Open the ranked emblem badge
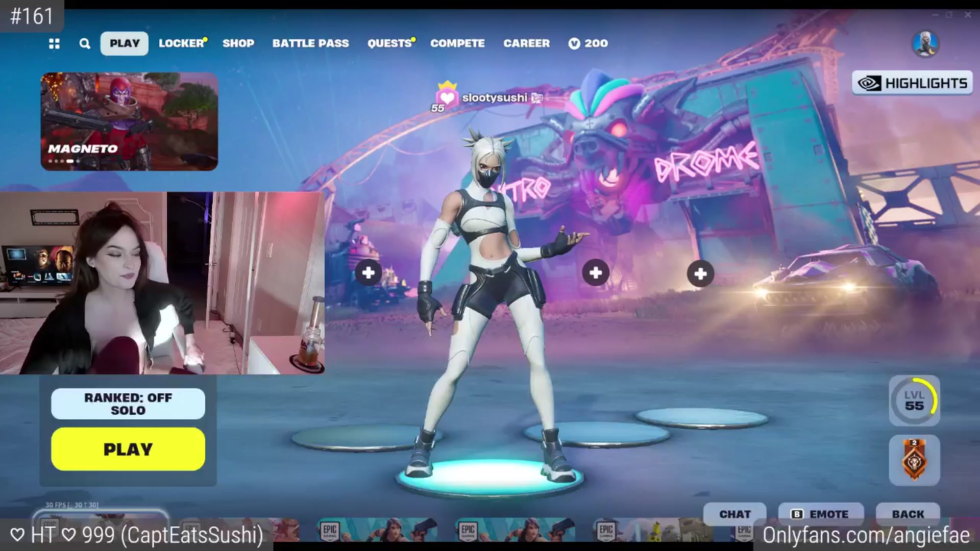 [914, 460]
